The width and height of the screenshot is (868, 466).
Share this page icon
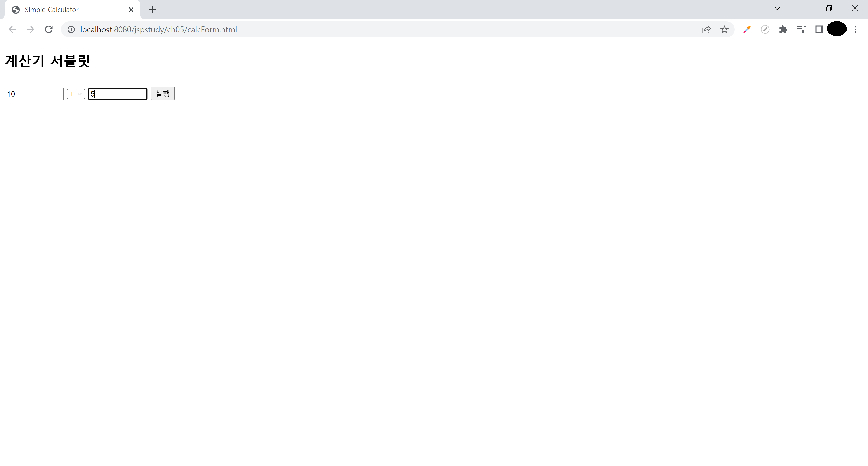click(x=706, y=30)
